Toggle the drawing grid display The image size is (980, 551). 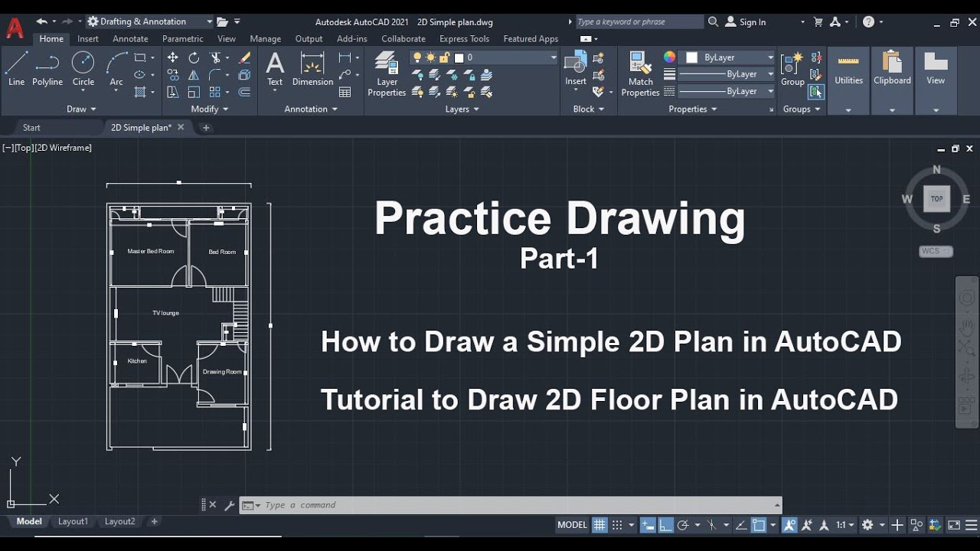(x=599, y=525)
